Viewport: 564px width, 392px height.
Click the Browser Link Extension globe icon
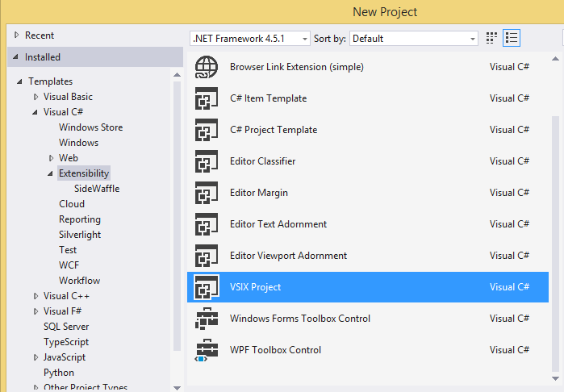coord(207,67)
